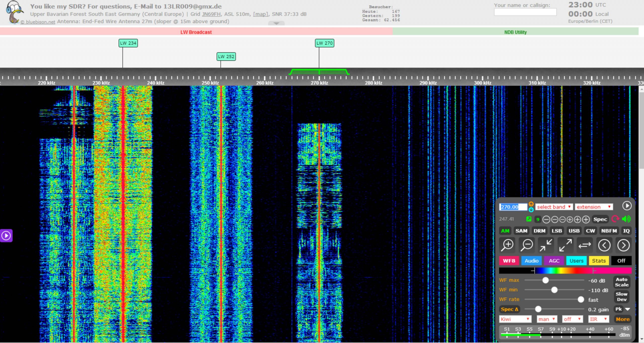Expand the Kiwi colormap dropdown
Image resolution: width=644 pixels, height=343 pixels.
point(515,319)
